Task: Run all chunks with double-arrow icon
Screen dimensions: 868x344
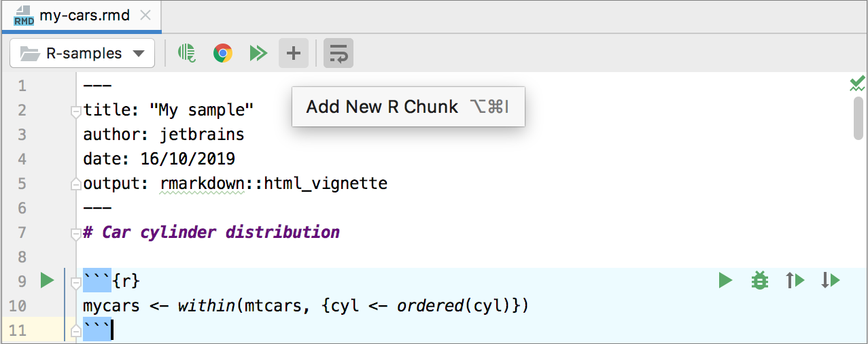Action: coord(258,53)
